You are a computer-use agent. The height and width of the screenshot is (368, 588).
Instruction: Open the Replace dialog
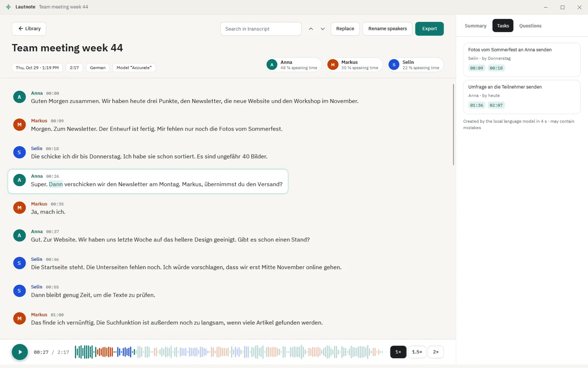tap(345, 29)
